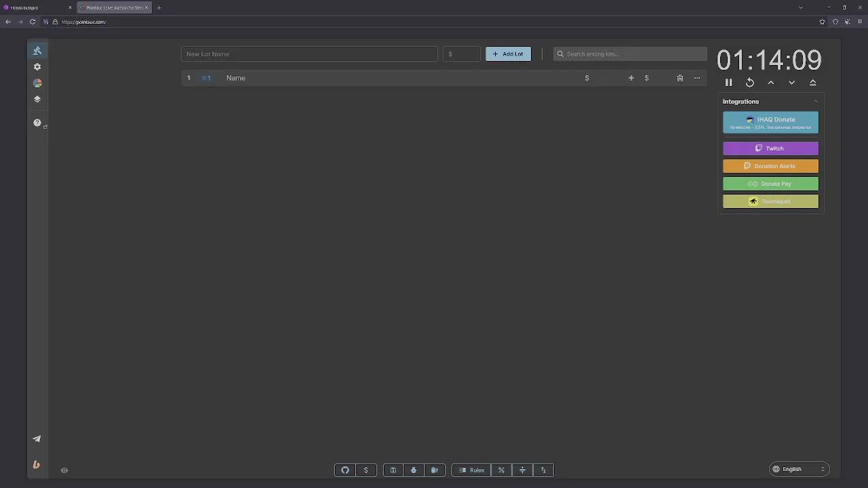This screenshot has width=868, height=488.
Task: Click the compact rows icon in bottom toolbar
Action: click(522, 470)
